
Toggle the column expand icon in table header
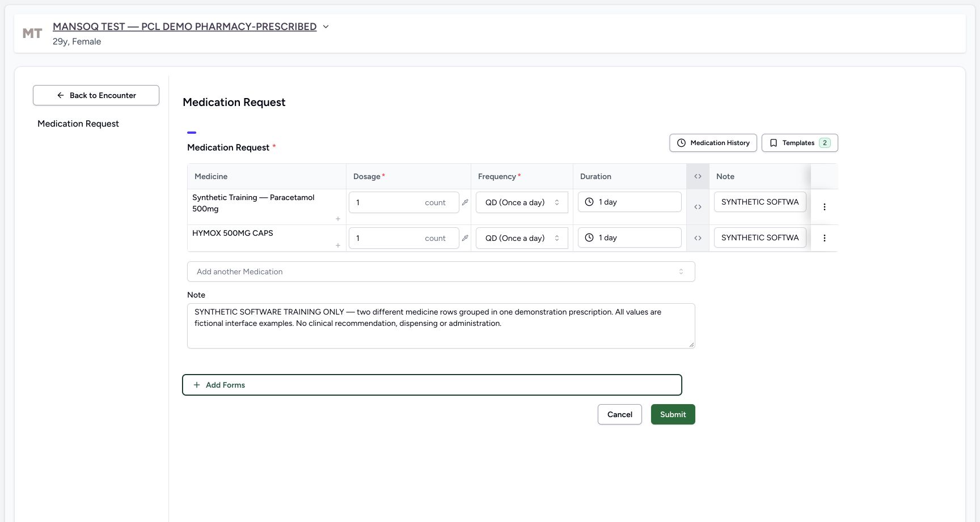[698, 176]
